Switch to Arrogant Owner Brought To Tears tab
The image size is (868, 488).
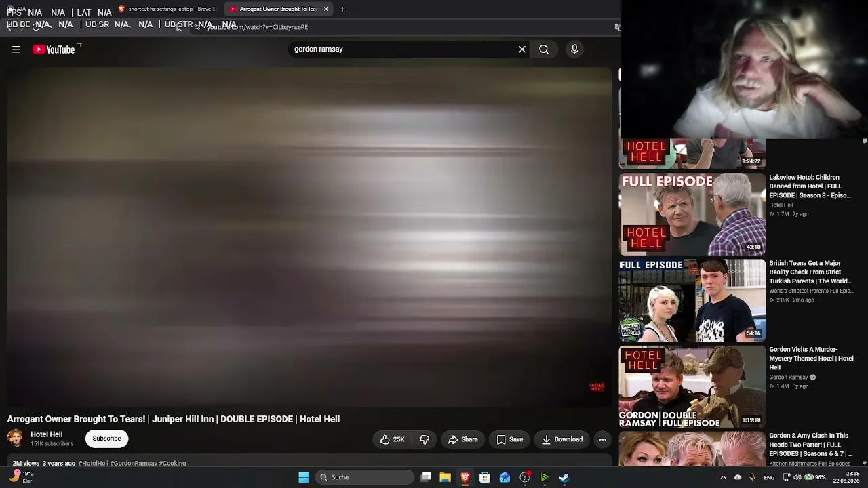pos(278,9)
